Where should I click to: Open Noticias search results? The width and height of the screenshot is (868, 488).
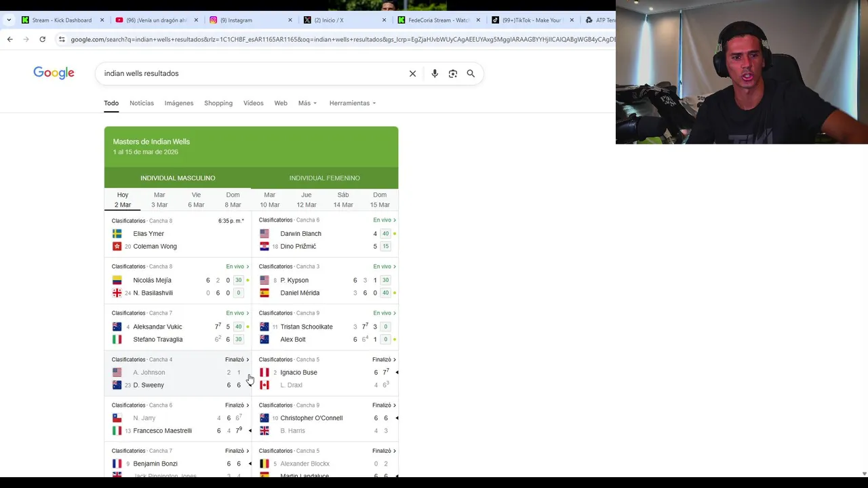142,103
